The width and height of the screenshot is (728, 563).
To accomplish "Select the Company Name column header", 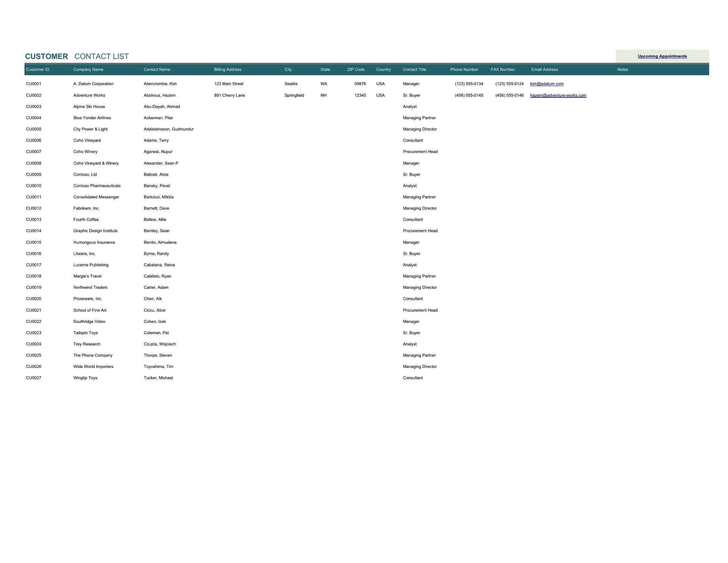I will (88, 70).
